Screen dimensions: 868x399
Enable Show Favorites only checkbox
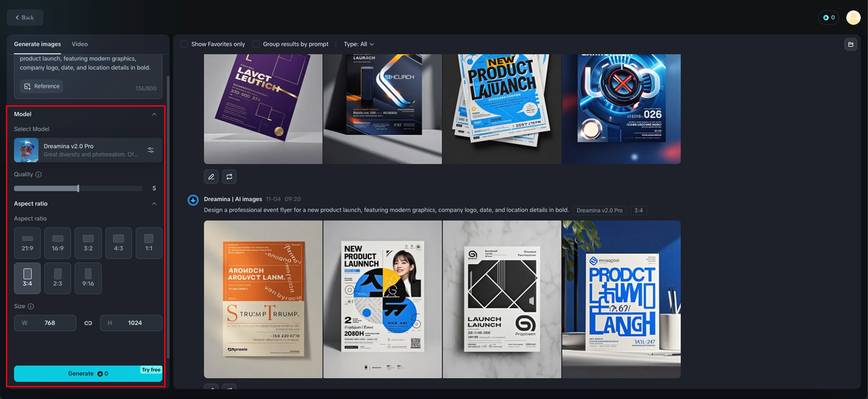184,44
